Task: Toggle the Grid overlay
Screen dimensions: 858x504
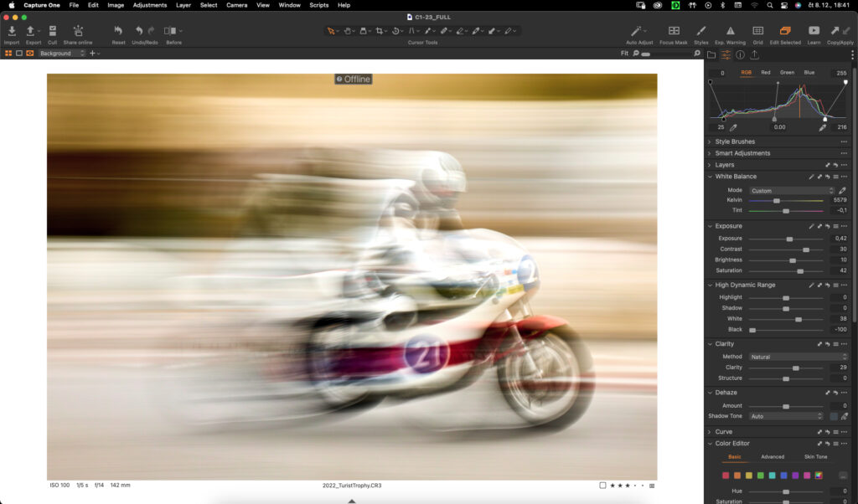Action: (757, 31)
